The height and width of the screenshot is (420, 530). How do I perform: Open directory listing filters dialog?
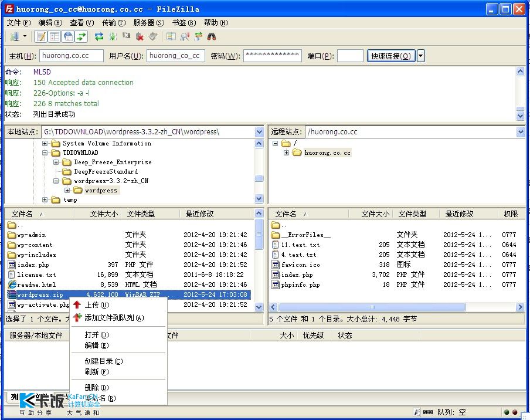[x=171, y=36]
